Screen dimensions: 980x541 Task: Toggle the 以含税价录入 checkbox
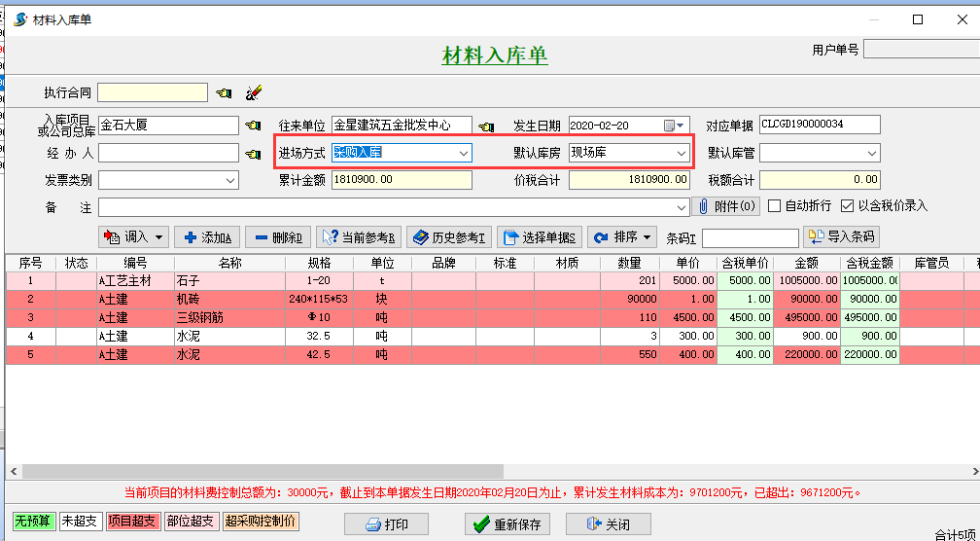(x=847, y=206)
